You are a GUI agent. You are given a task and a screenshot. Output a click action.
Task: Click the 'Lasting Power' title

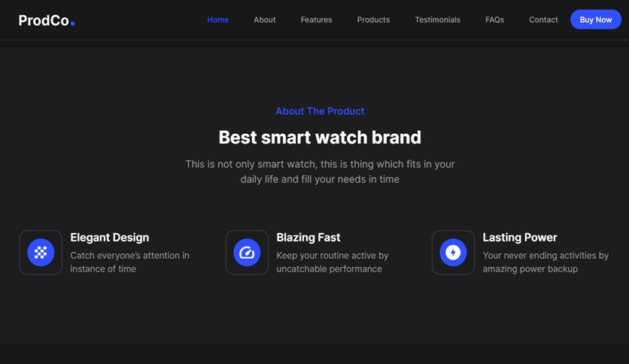[519, 238]
